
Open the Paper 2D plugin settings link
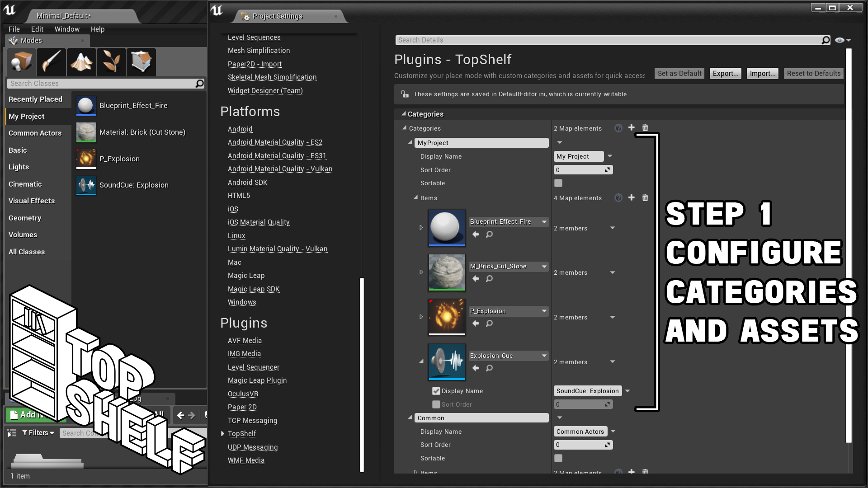pos(242,407)
